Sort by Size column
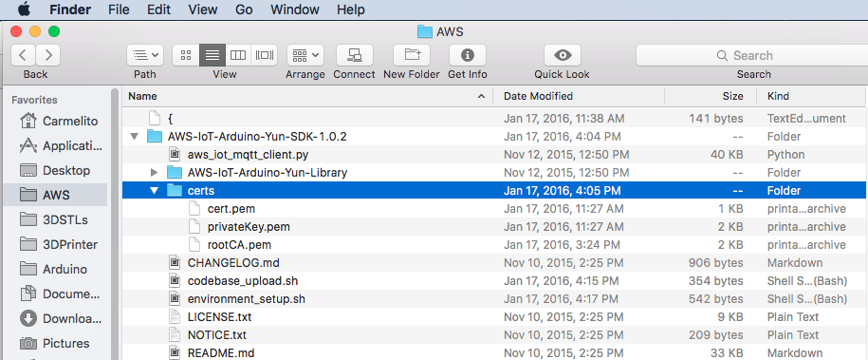Screen dimensions: 868x360 [711, 96]
